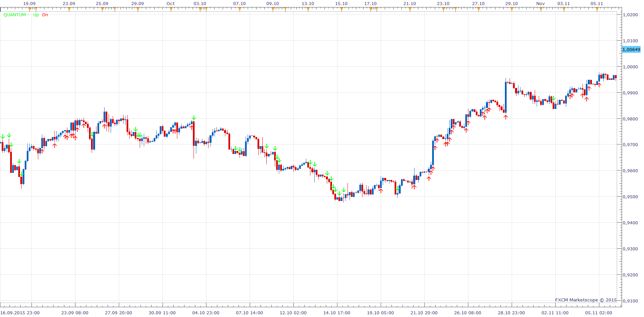This screenshot has width=644, height=317.
Task: Click the 0,9300 price level label
Action: pos(630,249)
